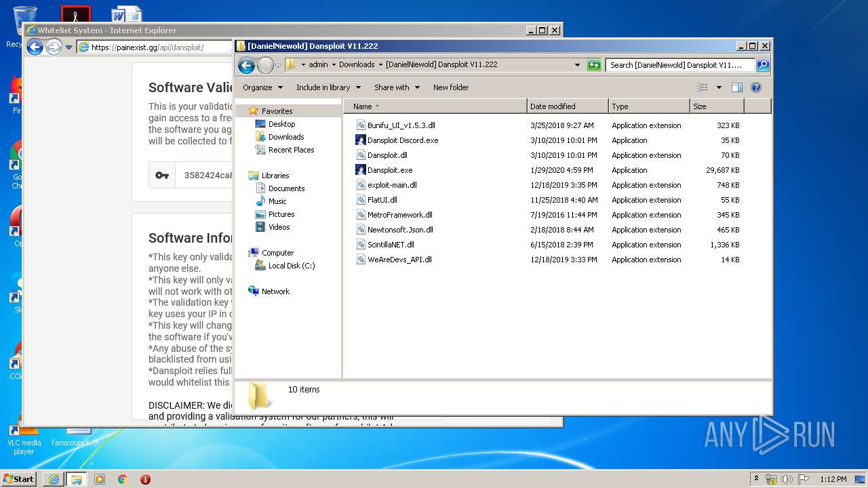Sort files by the Name column
Image resolution: width=868 pixels, height=488 pixels.
[x=435, y=106]
